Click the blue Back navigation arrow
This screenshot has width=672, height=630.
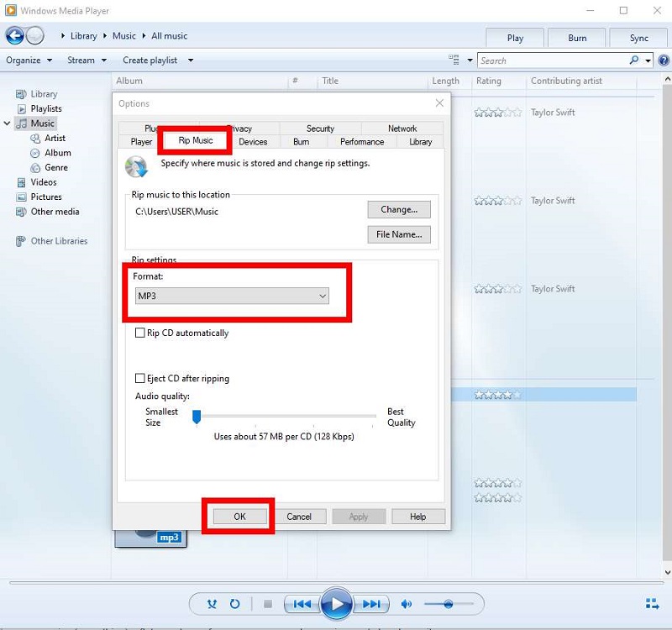[x=14, y=35]
